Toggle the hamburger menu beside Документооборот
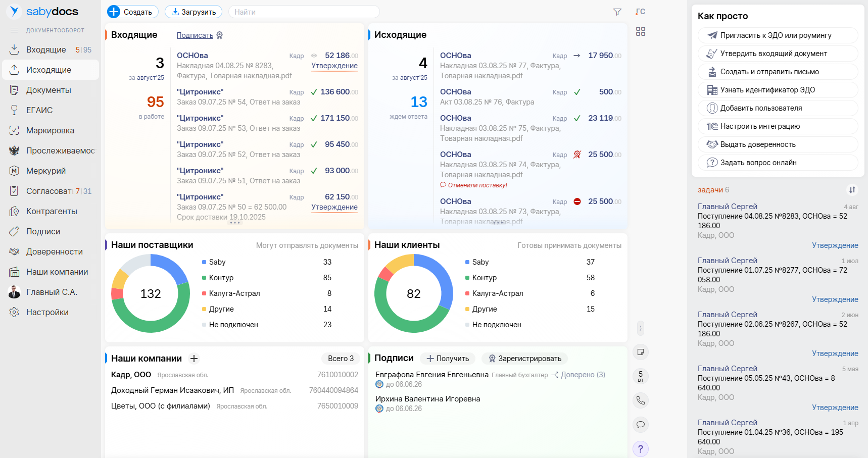Screen dimensions: 868x458 [14, 30]
